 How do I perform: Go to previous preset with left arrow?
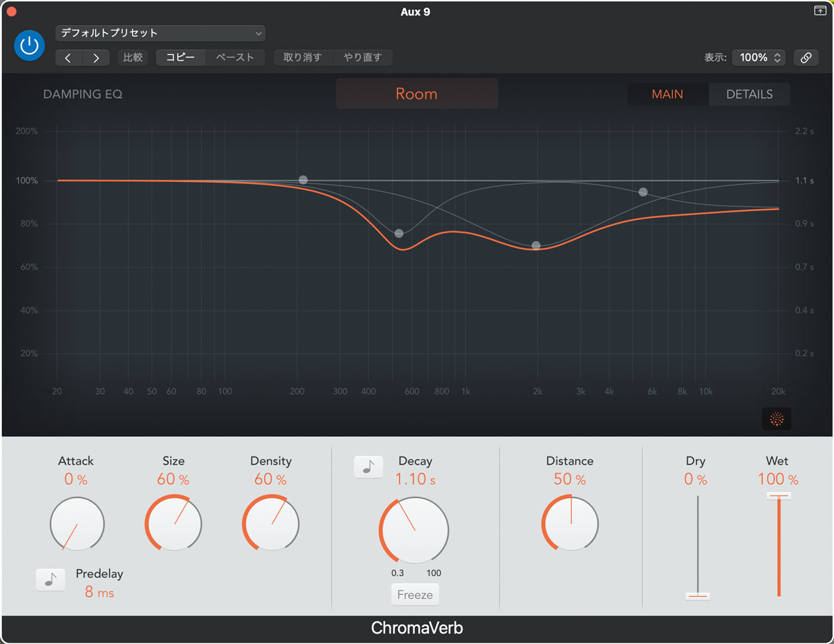click(69, 58)
